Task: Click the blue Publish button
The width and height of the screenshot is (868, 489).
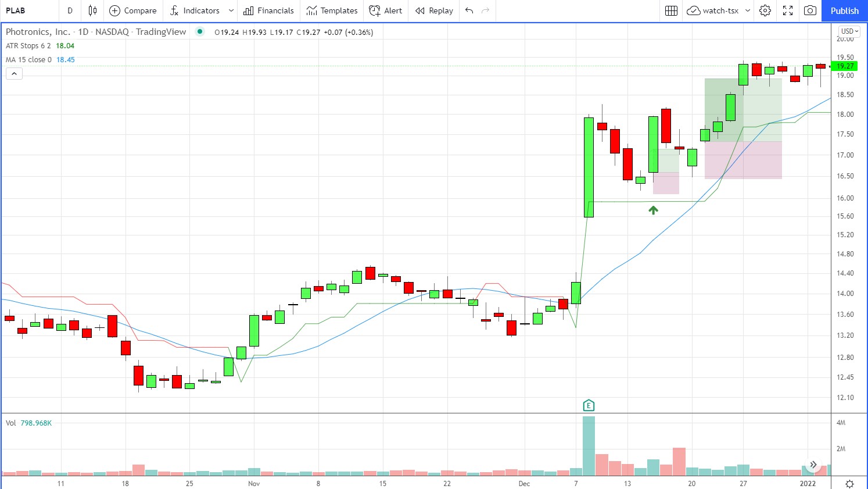Action: [844, 10]
